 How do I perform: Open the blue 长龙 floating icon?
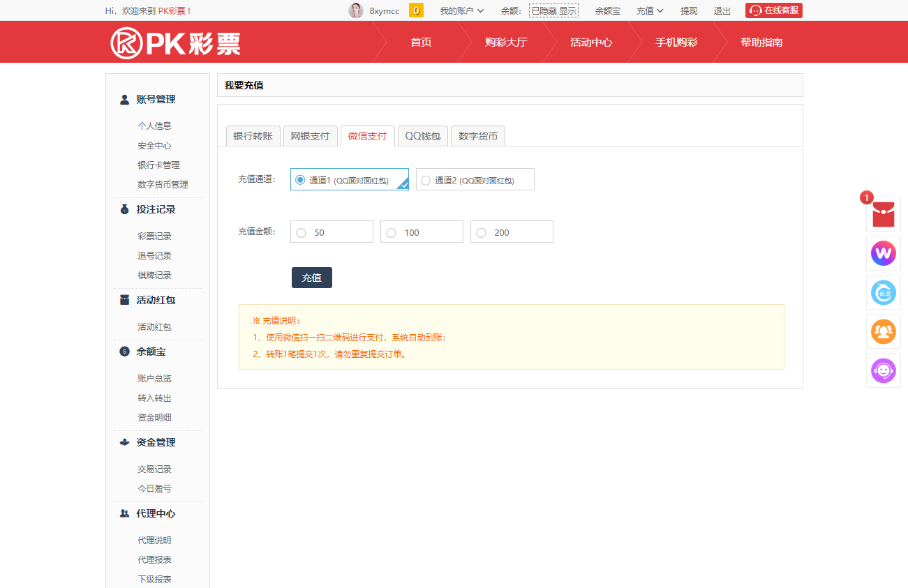click(x=883, y=292)
